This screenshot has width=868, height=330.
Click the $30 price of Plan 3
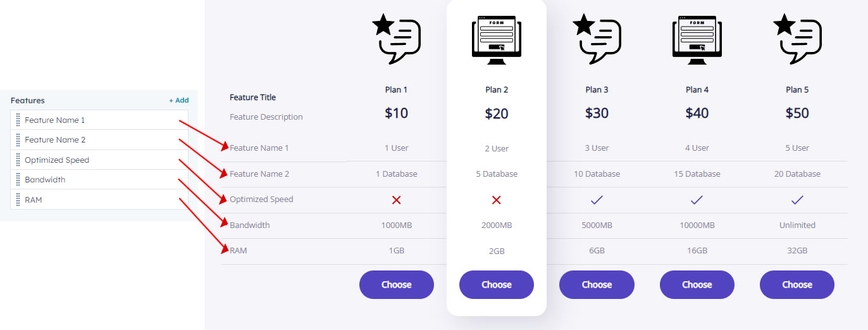point(597,113)
